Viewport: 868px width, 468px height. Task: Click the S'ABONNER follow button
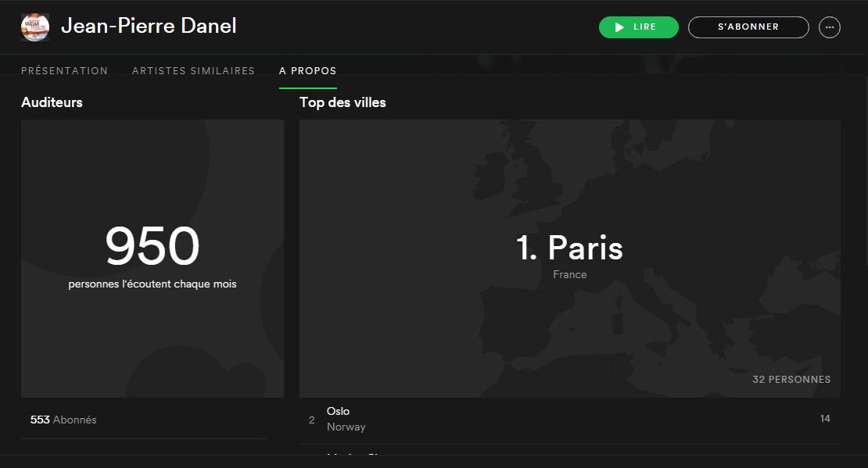click(748, 27)
